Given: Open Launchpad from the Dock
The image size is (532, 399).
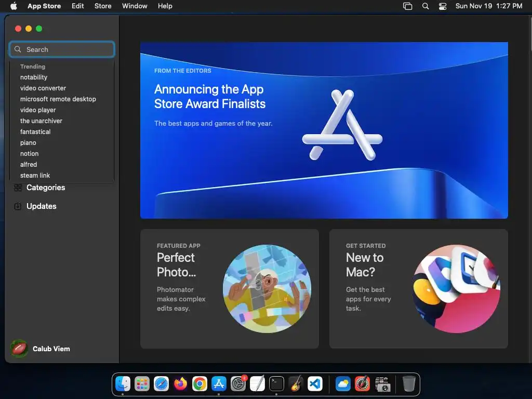Looking at the screenshot, I should pyautogui.click(x=142, y=384).
